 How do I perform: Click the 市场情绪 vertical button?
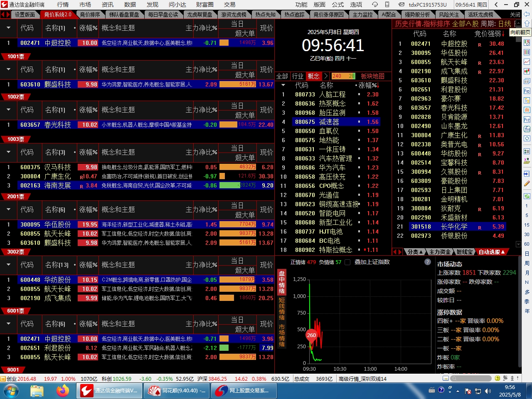[282, 335]
